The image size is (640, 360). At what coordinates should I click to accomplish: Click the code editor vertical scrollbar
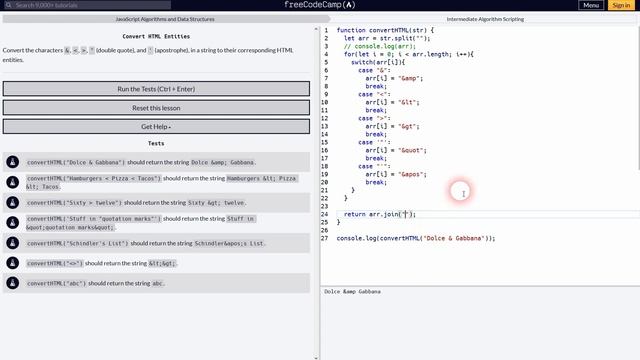click(x=638, y=98)
